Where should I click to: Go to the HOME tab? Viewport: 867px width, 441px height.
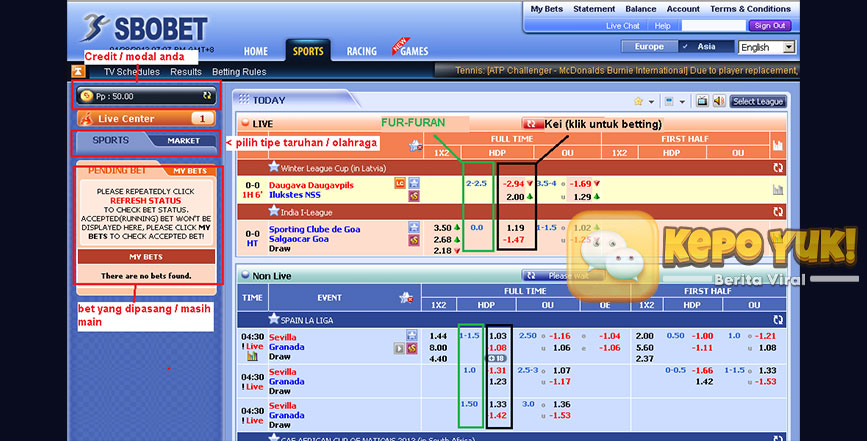(x=255, y=51)
